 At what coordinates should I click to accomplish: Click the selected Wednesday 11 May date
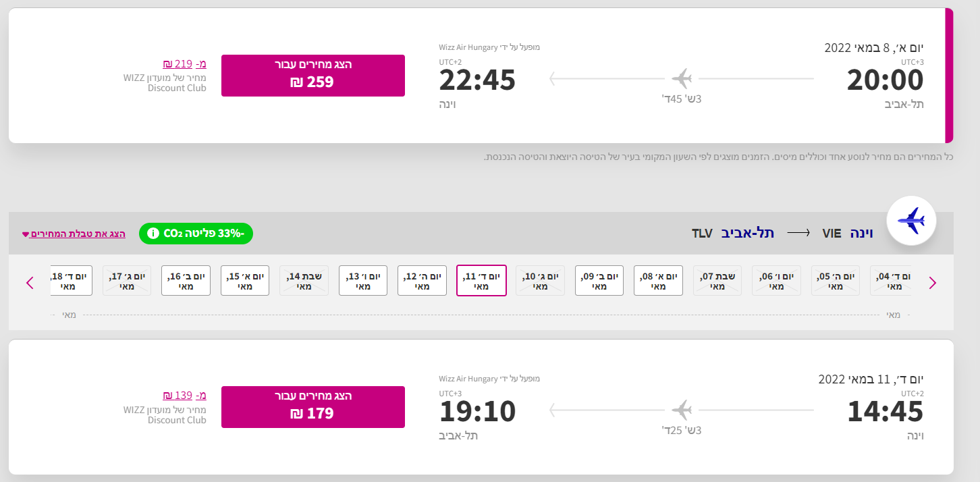(481, 281)
